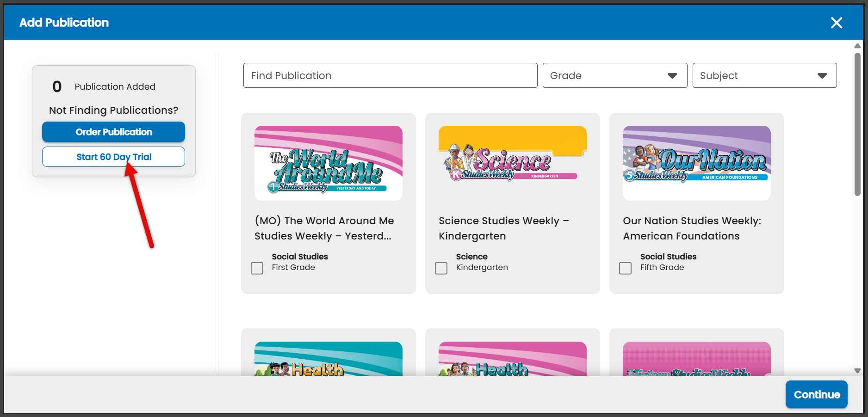Screen dimensions: 868x417
Task: Click the 'First Grade' label
Action: coord(293,267)
